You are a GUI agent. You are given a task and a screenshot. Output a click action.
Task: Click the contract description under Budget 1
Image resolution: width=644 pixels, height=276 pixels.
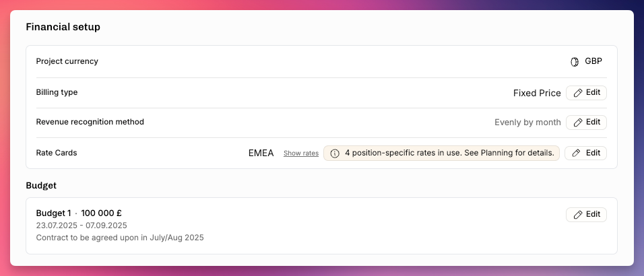[x=120, y=238]
